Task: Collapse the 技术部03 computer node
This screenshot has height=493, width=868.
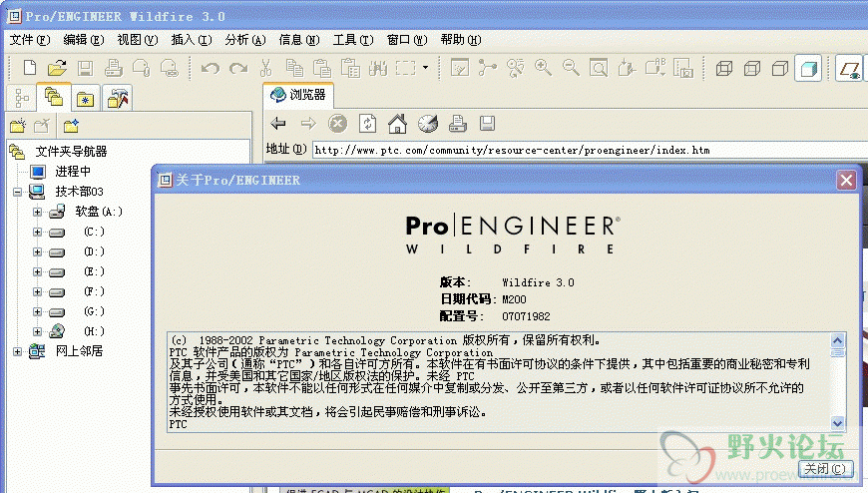Action: 17,192
